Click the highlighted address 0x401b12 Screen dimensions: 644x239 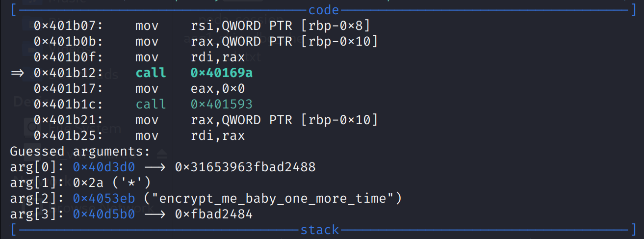coord(68,73)
